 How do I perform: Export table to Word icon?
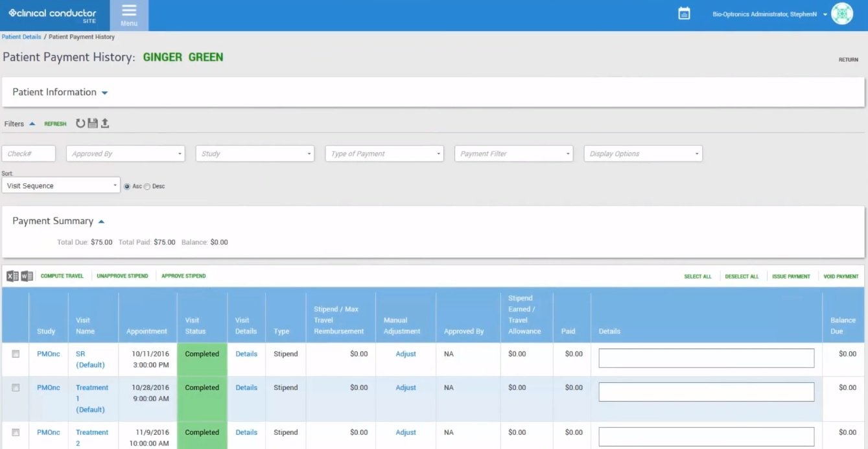coord(27,276)
